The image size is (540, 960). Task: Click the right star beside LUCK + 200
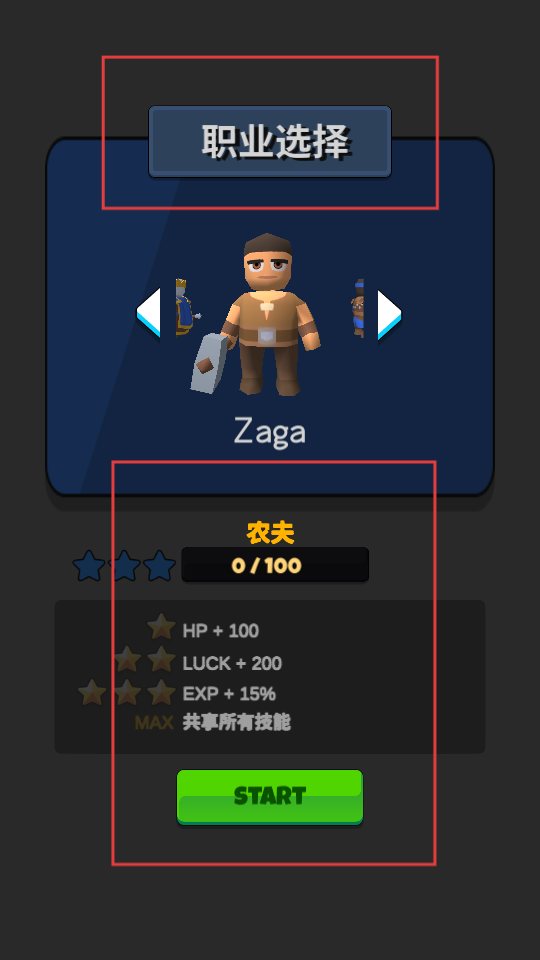(x=162, y=659)
